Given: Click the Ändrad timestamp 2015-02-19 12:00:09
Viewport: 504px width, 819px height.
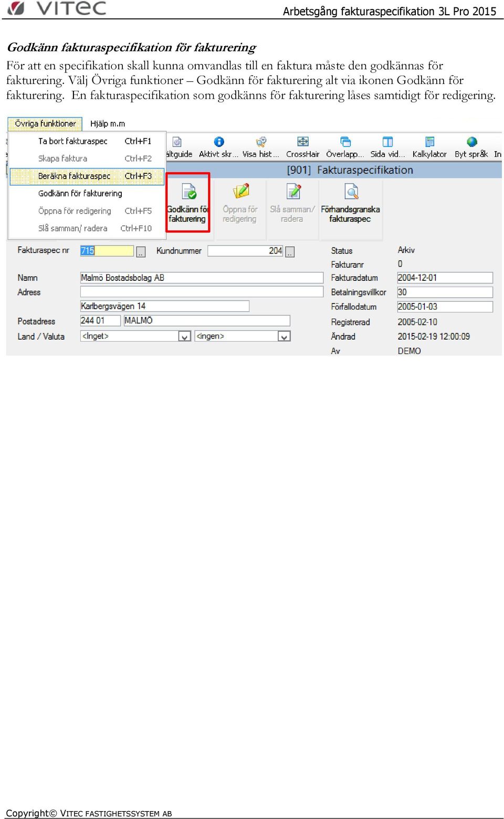Looking at the screenshot, I should coord(434,337).
